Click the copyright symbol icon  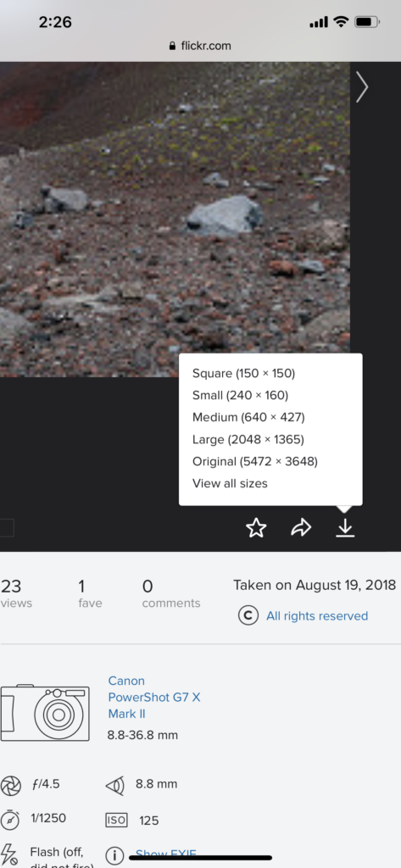point(248,615)
